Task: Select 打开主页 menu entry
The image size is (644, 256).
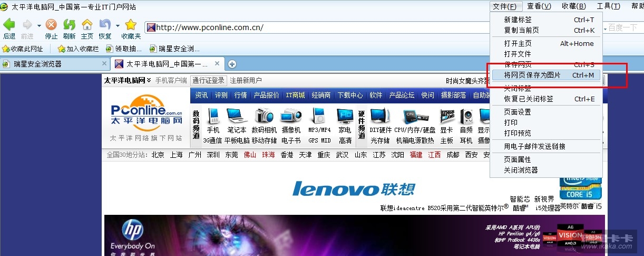Action: 546,44
